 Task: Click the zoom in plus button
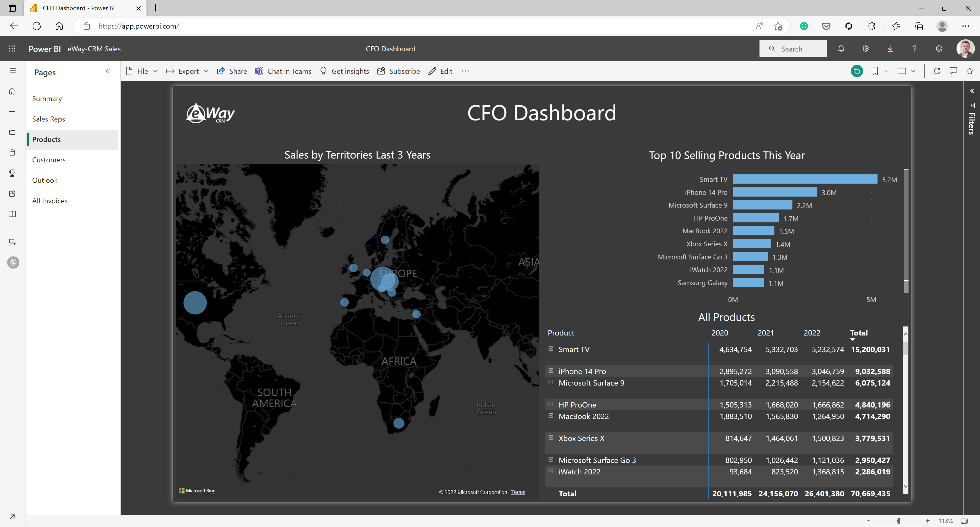point(927,521)
